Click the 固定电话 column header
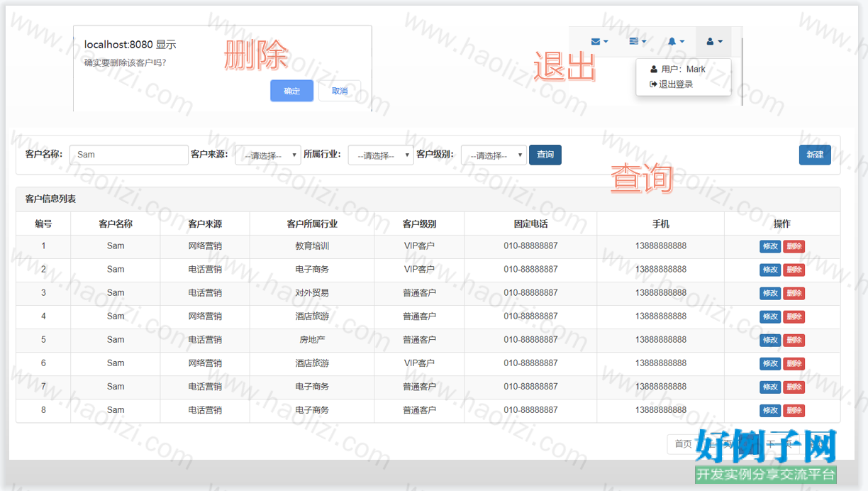This screenshot has height=491, width=868. (530, 224)
